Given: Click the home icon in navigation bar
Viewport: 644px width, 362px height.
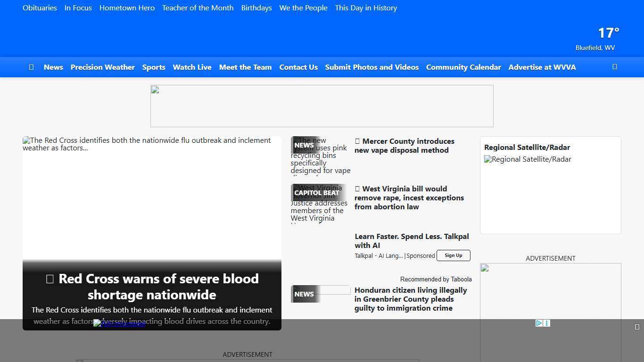Looking at the screenshot, I should (31, 67).
